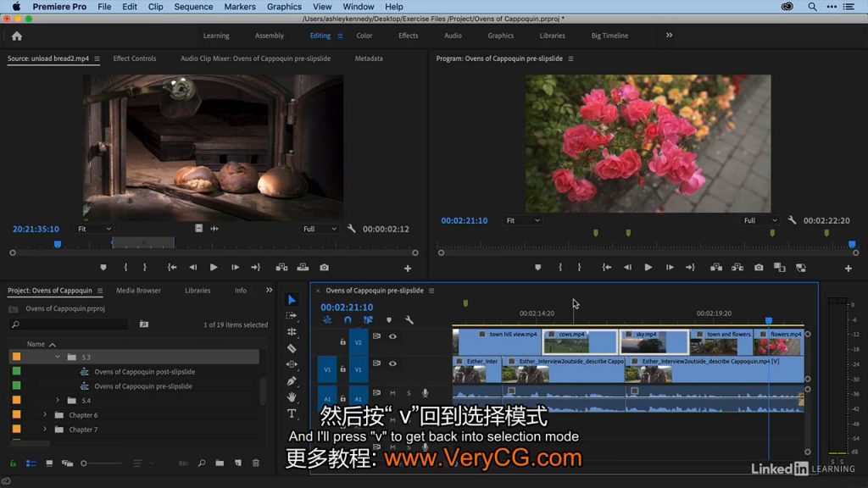
Task: Add marker in timeline panel
Action: [389, 320]
